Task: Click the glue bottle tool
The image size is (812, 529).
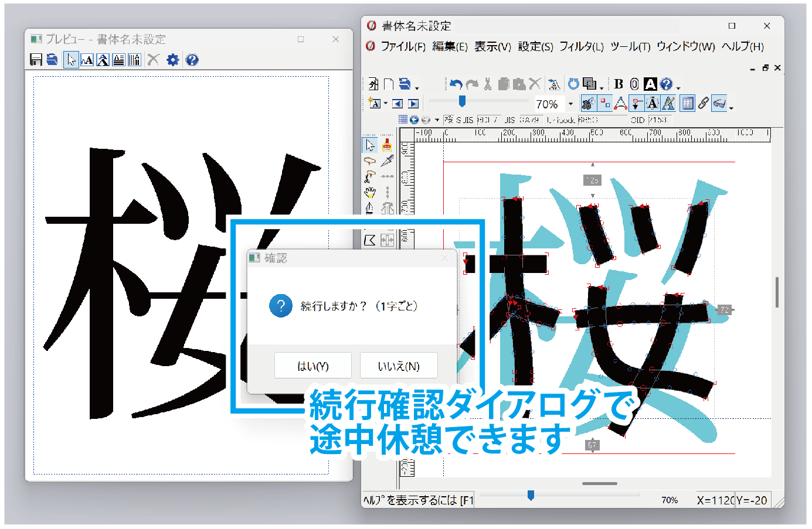Action: click(387, 145)
